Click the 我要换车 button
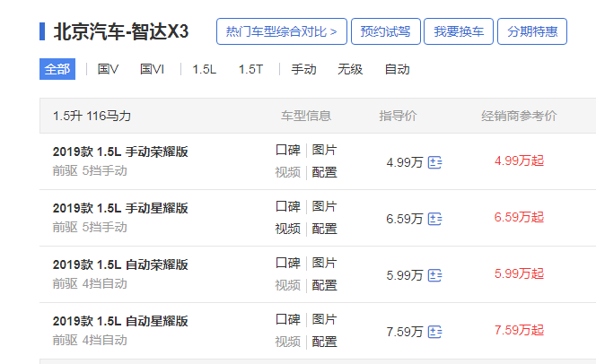This screenshot has width=596, height=364. [x=459, y=31]
